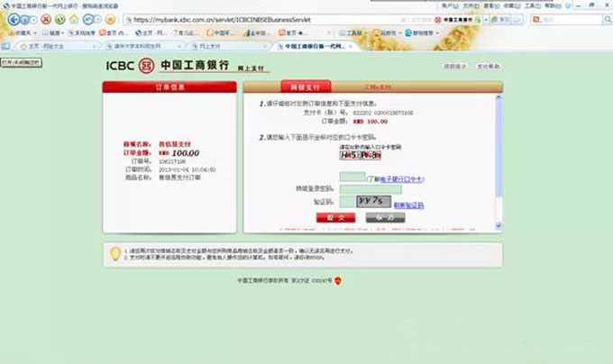Open the 收藏夹 favorites bar dropdown
613x364 pixels.
(23, 33)
